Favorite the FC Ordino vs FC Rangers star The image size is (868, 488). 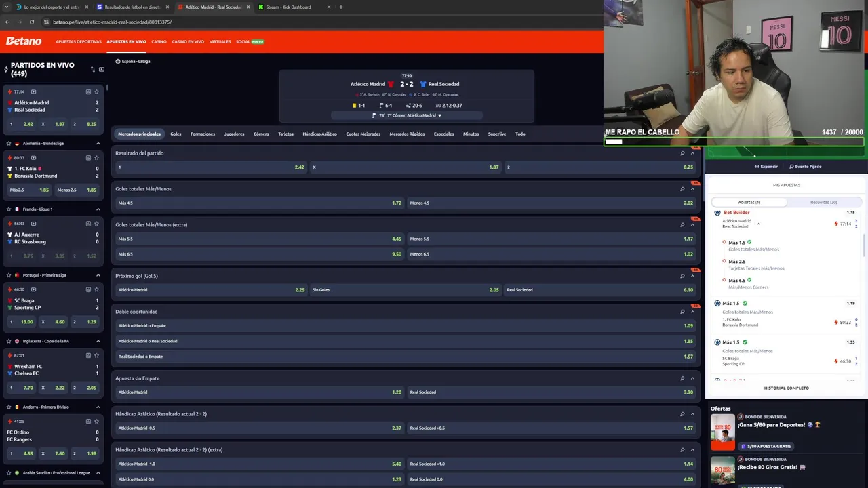(x=97, y=421)
